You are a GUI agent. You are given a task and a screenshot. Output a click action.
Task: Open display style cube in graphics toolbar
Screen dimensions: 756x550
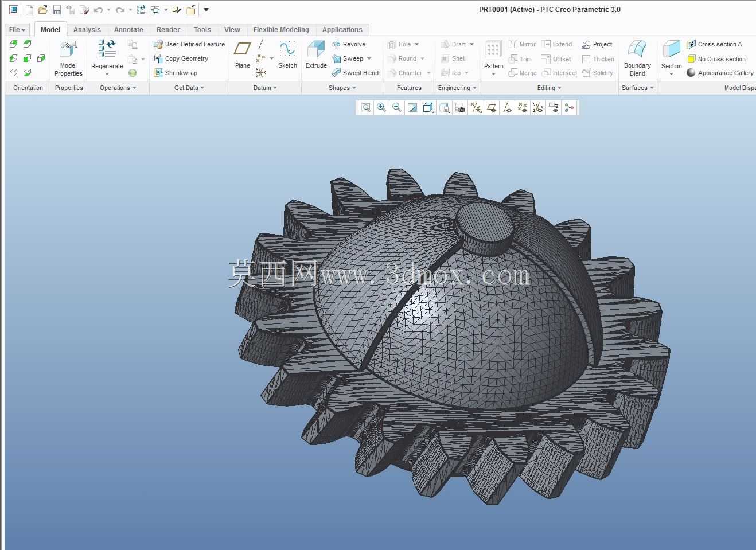428,107
